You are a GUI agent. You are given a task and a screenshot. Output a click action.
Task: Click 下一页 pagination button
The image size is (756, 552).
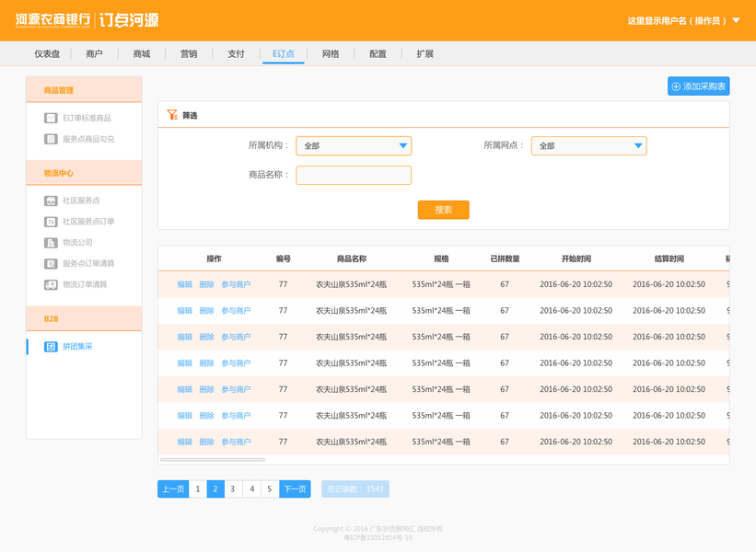click(295, 489)
